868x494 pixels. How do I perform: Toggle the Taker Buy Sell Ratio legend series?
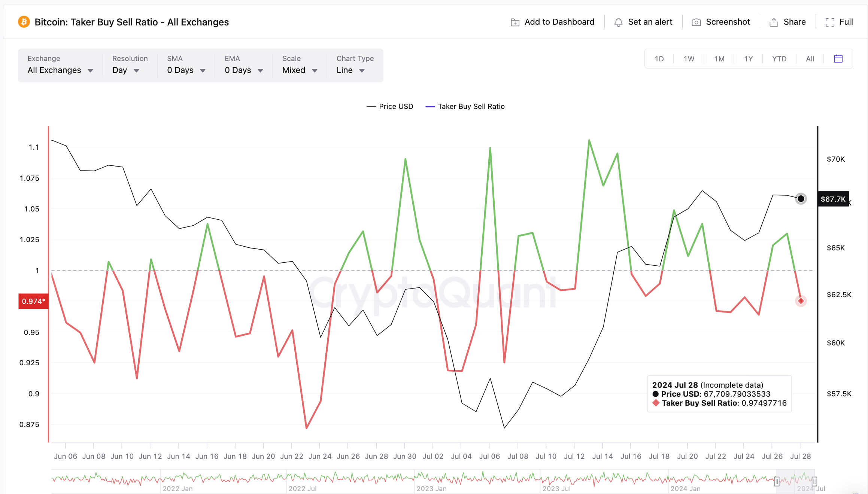pyautogui.click(x=465, y=106)
